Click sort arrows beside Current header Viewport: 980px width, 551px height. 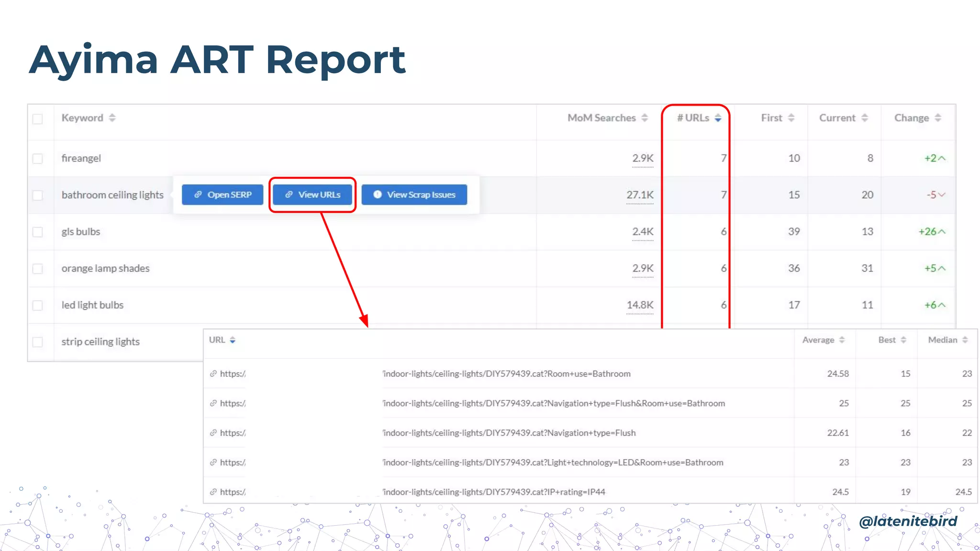[x=864, y=118]
